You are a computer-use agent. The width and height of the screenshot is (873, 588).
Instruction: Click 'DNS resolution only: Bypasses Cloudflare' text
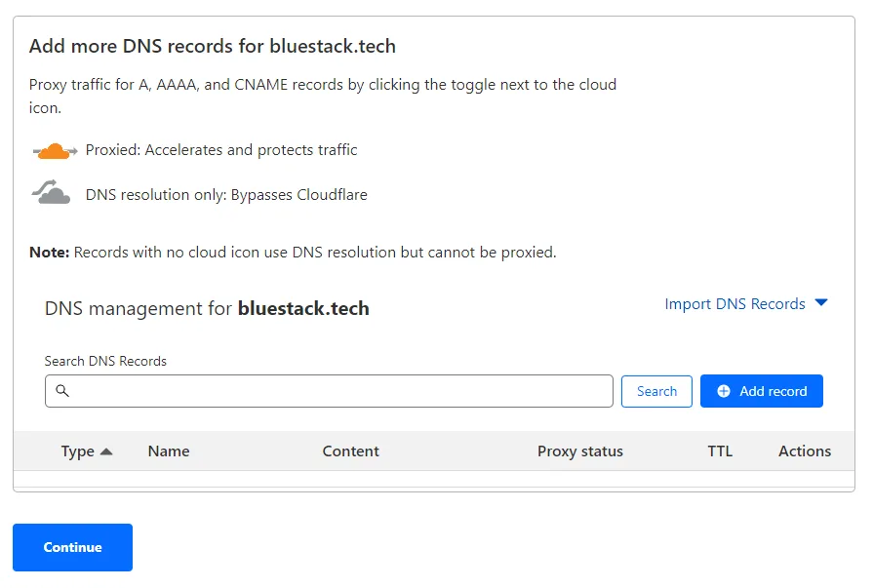click(x=226, y=195)
